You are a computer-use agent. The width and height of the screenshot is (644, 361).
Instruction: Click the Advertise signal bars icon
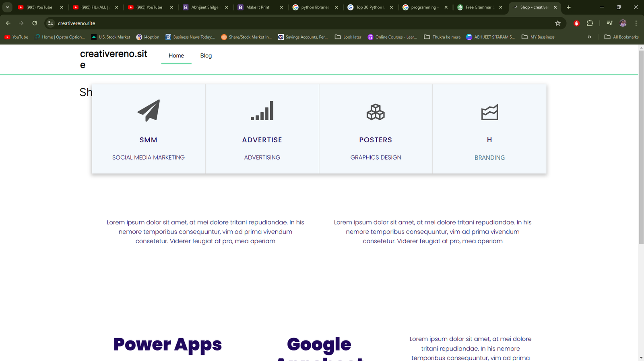coord(262,111)
